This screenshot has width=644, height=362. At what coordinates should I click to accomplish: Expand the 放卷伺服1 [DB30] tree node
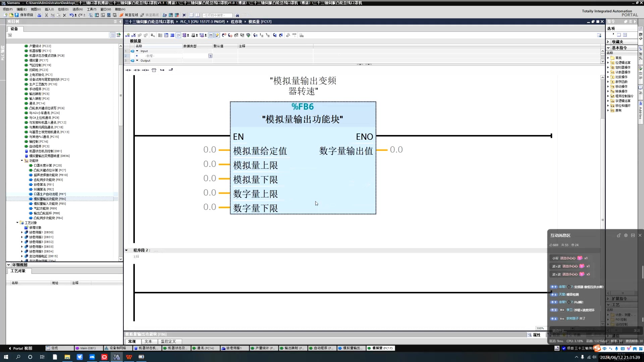click(x=22, y=232)
